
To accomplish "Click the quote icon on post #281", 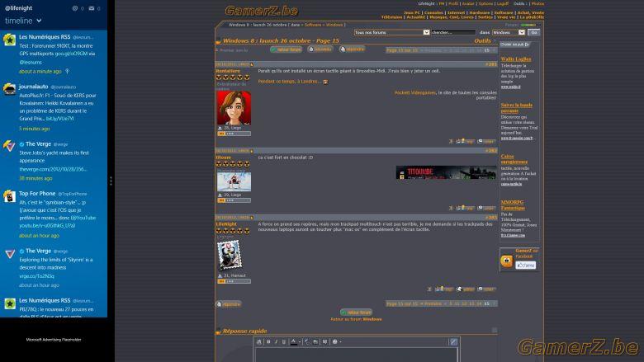I will coord(486,141).
